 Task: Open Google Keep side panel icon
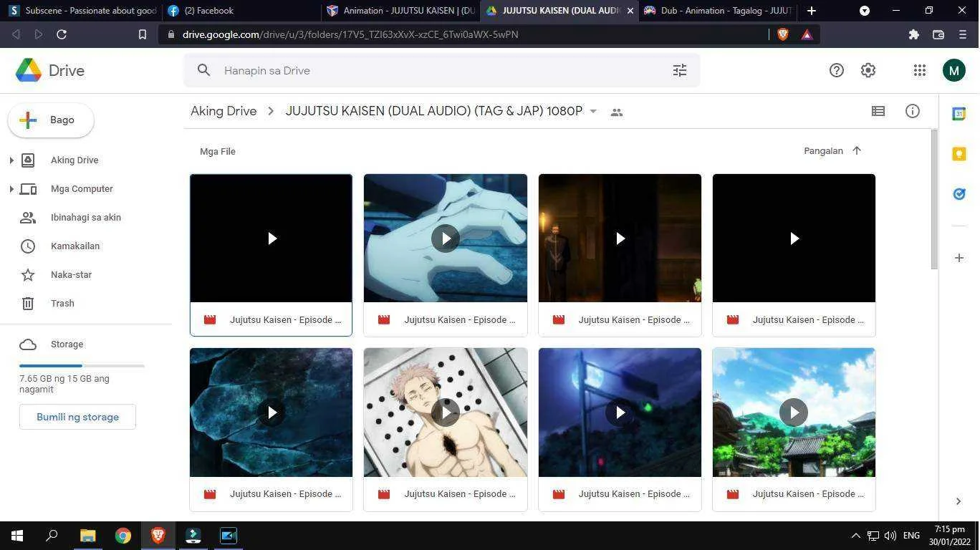click(x=959, y=153)
